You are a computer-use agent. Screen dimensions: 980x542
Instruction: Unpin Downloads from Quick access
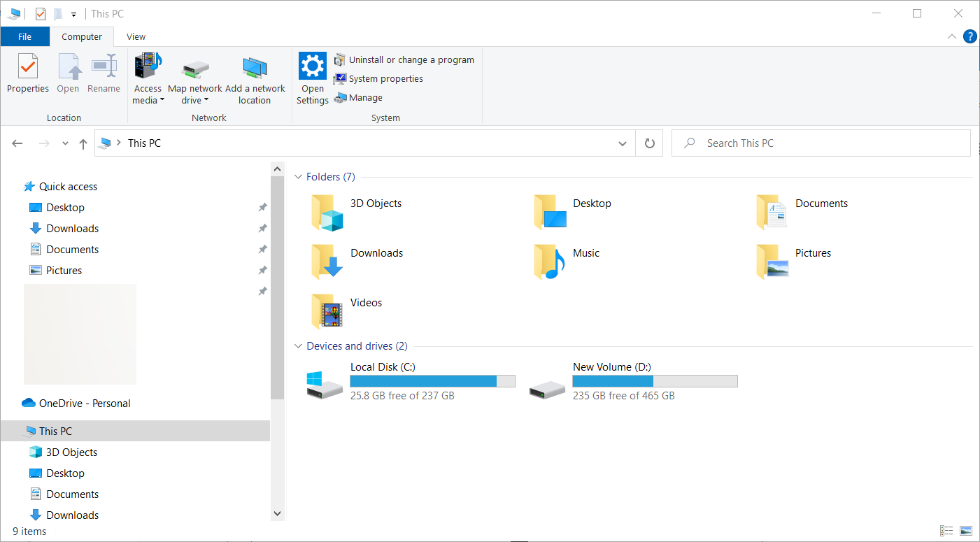262,228
